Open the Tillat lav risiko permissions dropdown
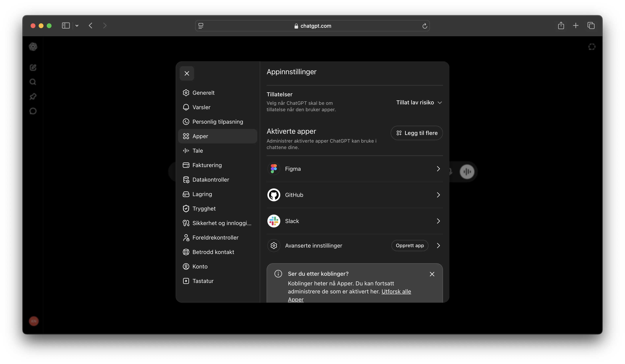The height and width of the screenshot is (364, 625). (419, 102)
